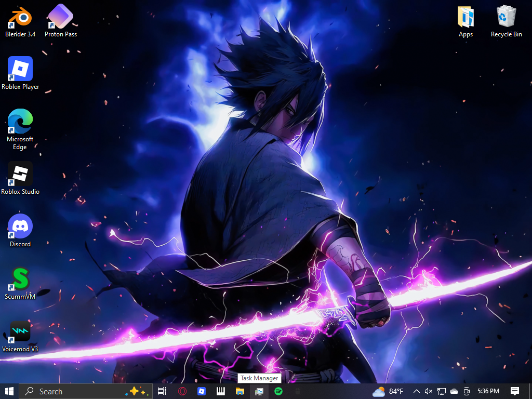
Task: Open the Proton Pass desktop shortcut
Action: [61, 21]
